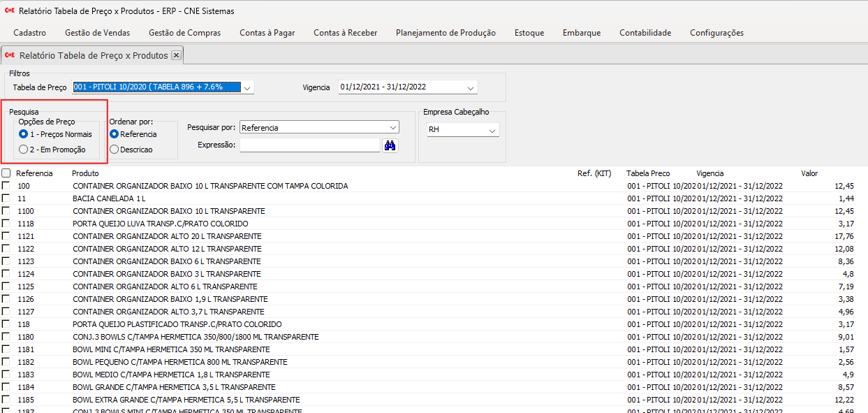Viewport: 868px width, 413px height.
Task: Expand the Pesquisar por combo box
Action: [x=393, y=128]
